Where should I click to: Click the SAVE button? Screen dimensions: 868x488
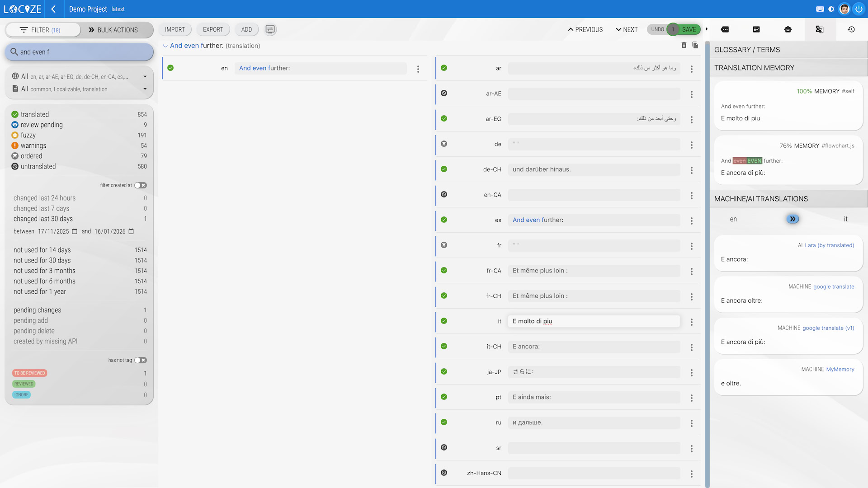(689, 29)
